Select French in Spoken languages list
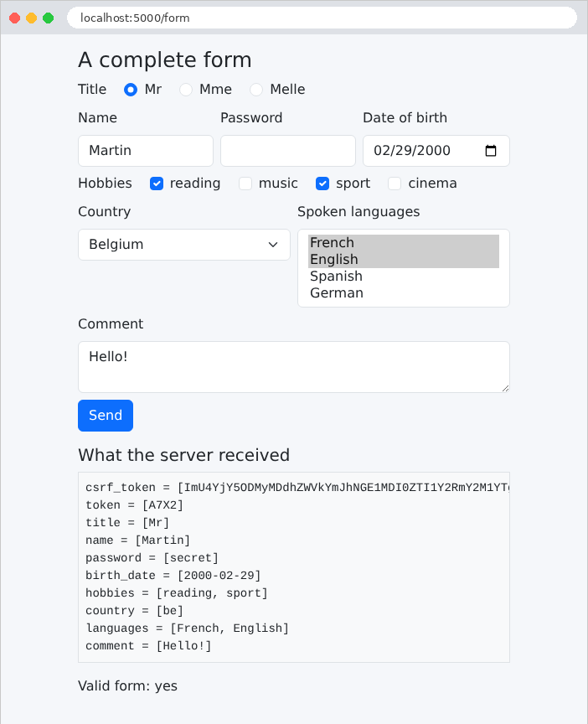The image size is (588, 724). [x=404, y=243]
